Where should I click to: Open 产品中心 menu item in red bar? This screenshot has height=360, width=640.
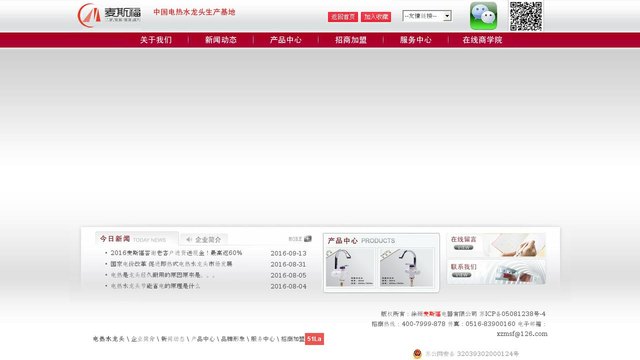(285, 40)
